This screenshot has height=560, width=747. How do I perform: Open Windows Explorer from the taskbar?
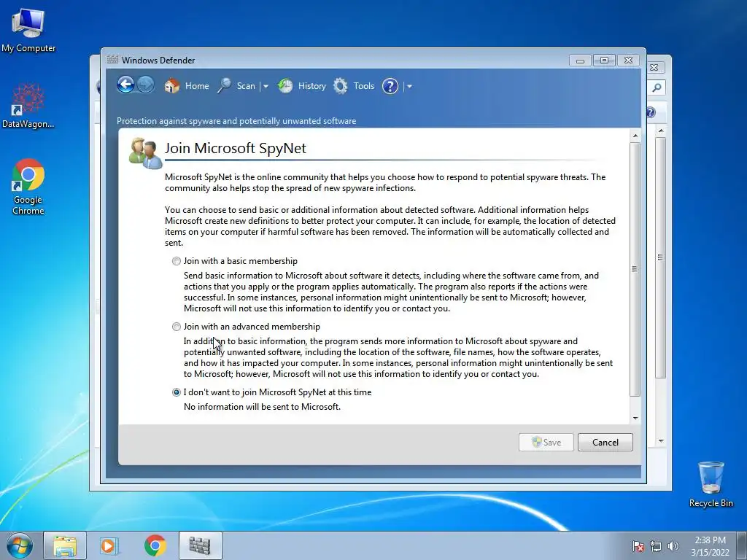[x=65, y=545]
